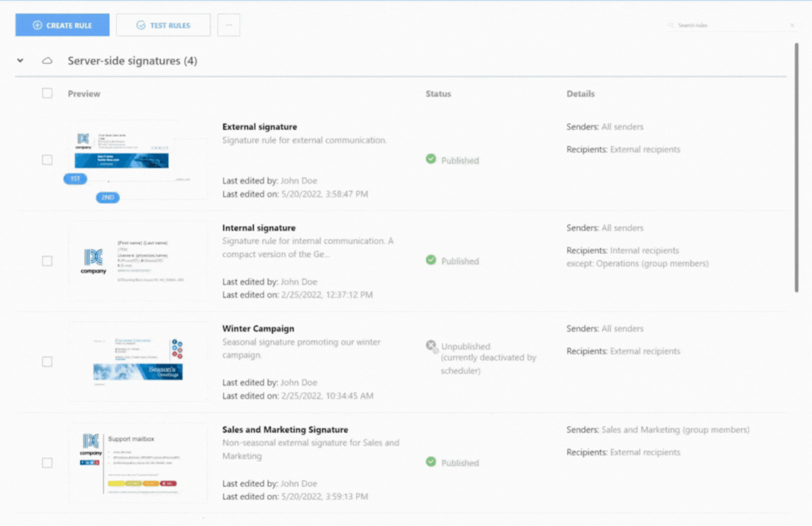Screen dimensions: 812x526
Task: Click the Details column header
Action: click(580, 94)
